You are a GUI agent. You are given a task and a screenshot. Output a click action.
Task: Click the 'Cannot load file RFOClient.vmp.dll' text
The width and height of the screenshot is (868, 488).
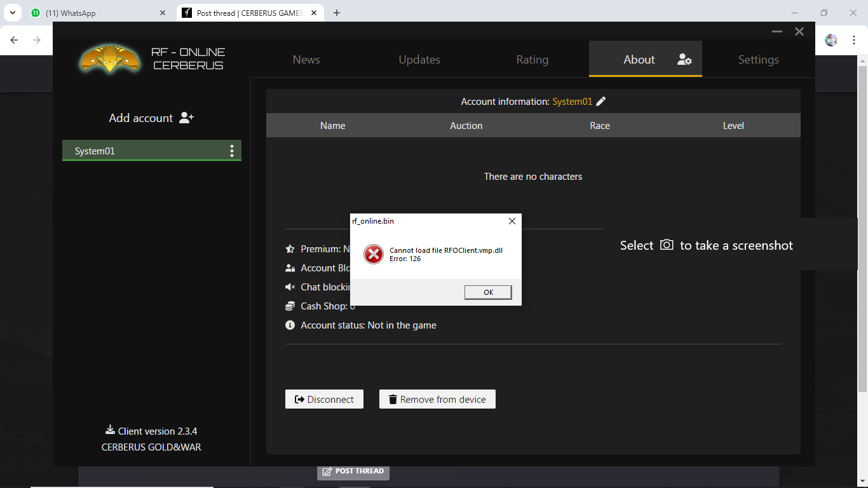point(446,250)
